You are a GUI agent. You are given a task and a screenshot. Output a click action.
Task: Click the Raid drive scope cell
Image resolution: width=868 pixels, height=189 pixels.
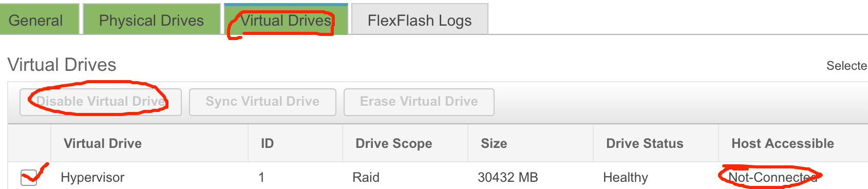(366, 177)
